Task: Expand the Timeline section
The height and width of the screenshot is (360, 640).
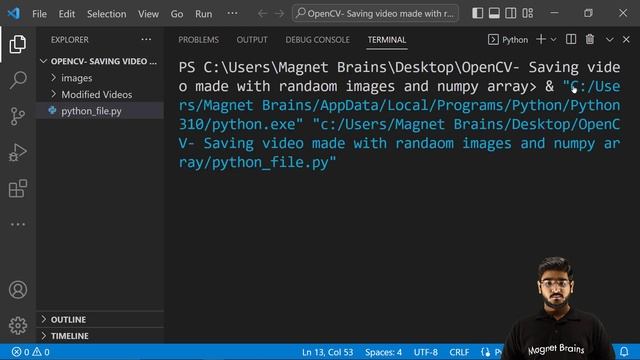Action: point(100,336)
